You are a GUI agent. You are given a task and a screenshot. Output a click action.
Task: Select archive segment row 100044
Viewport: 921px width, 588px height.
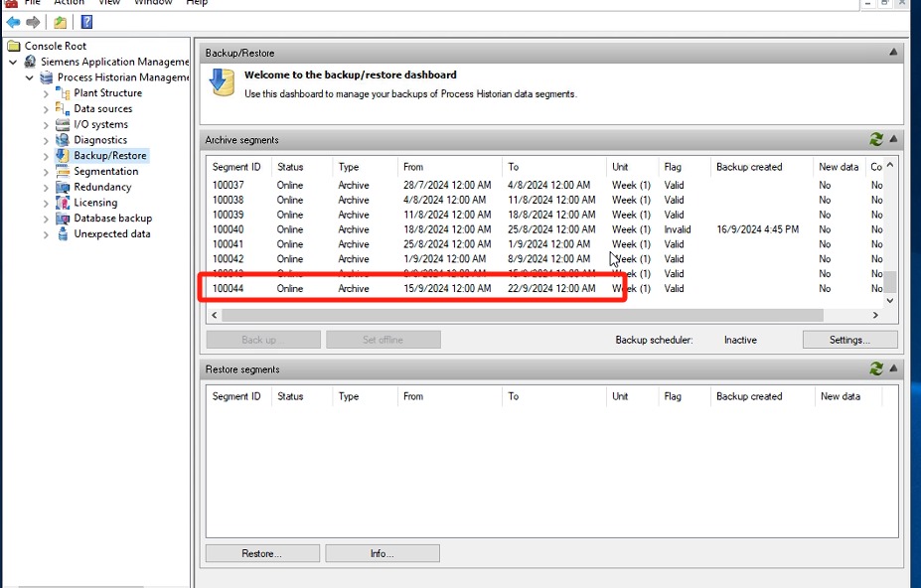point(545,288)
